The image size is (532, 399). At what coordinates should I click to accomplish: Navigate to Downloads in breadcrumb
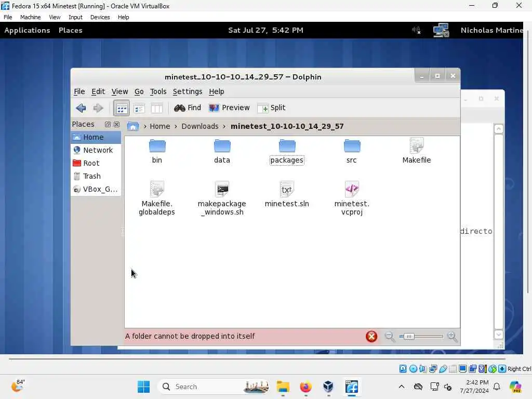pos(200,126)
